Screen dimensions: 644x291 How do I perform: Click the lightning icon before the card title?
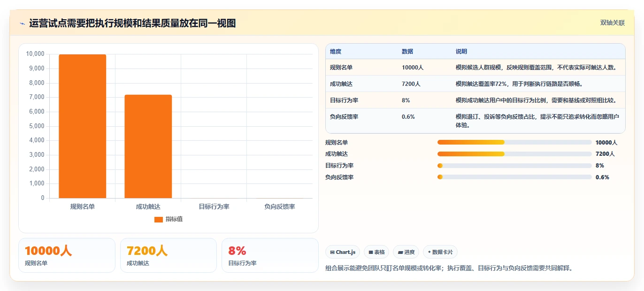click(22, 23)
